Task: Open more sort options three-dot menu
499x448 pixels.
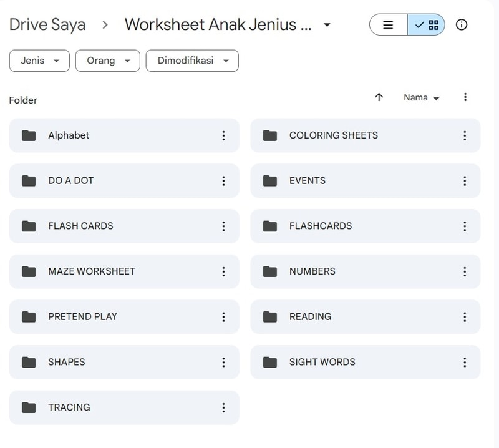Action: (x=465, y=97)
